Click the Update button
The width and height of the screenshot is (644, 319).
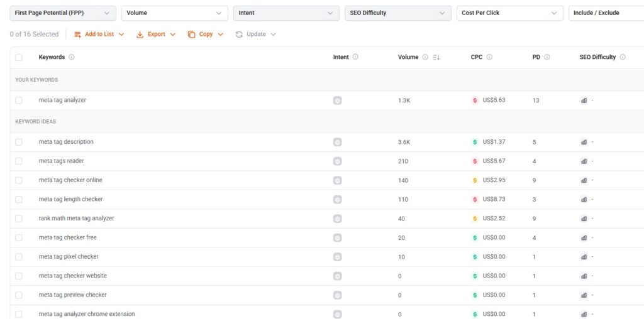tap(255, 35)
